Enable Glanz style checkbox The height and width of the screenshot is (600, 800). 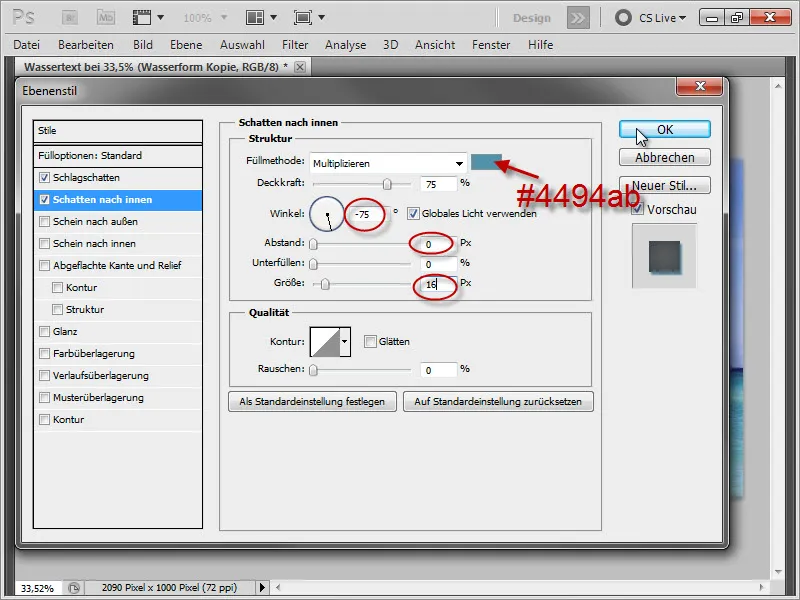pos(44,332)
